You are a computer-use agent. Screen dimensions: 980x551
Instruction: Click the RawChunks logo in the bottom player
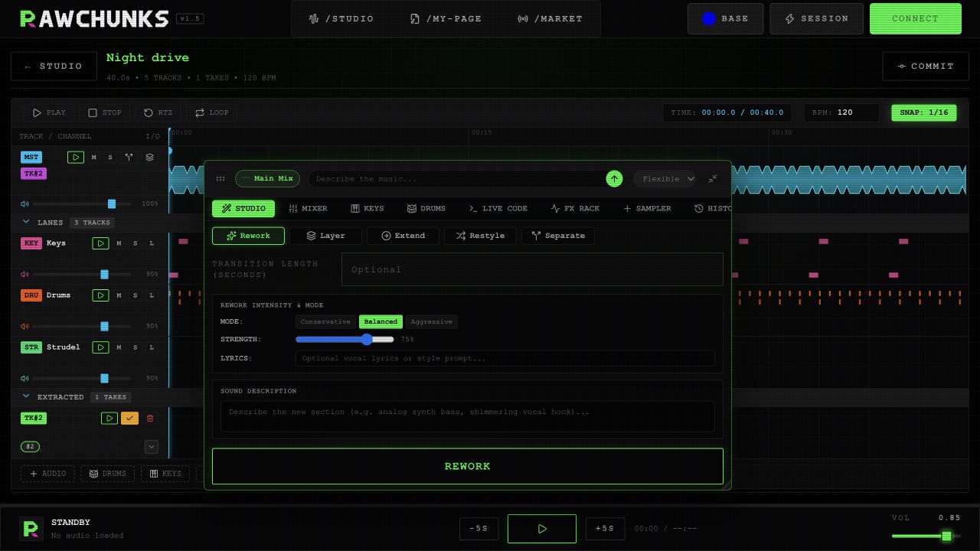[31, 528]
